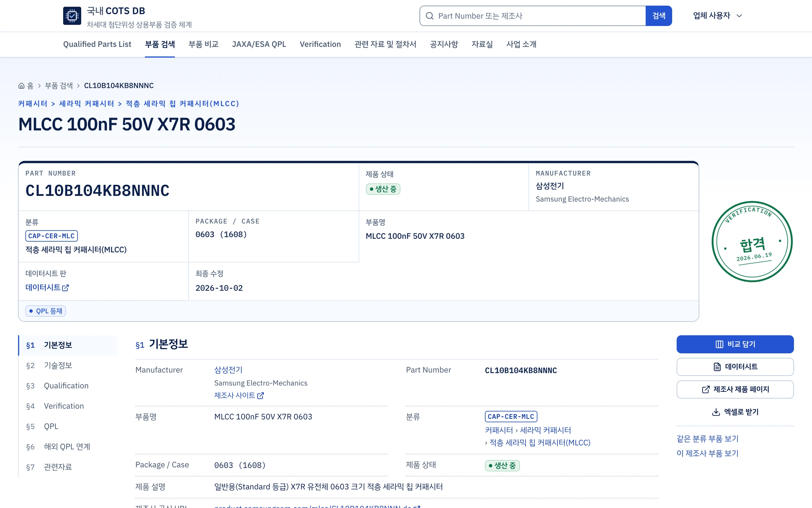The image size is (812, 508).
Task: Open the 공지사항 tab
Action: click(444, 44)
